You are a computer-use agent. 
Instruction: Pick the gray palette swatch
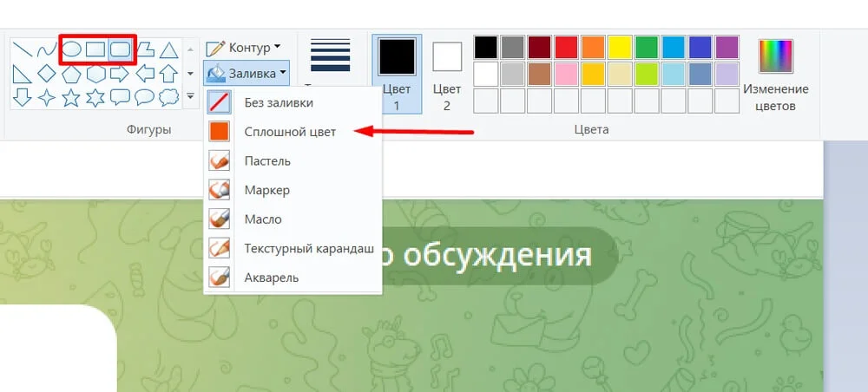(513, 48)
